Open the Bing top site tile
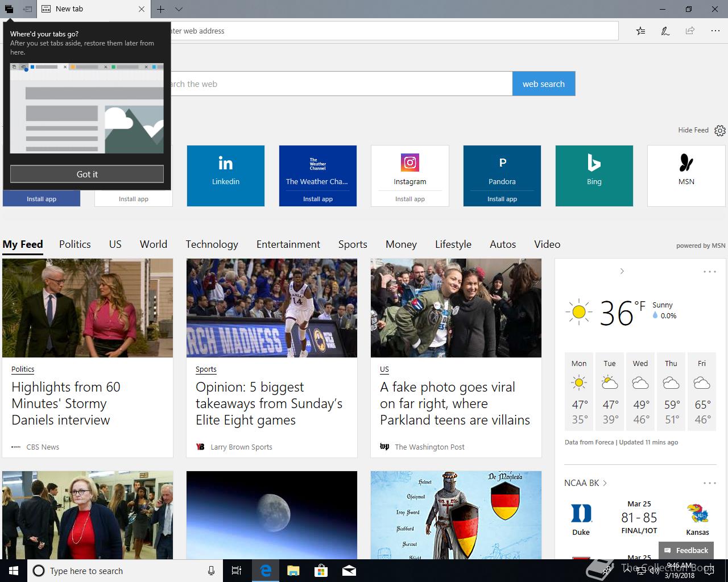Image resolution: width=728 pixels, height=582 pixels. click(x=594, y=176)
